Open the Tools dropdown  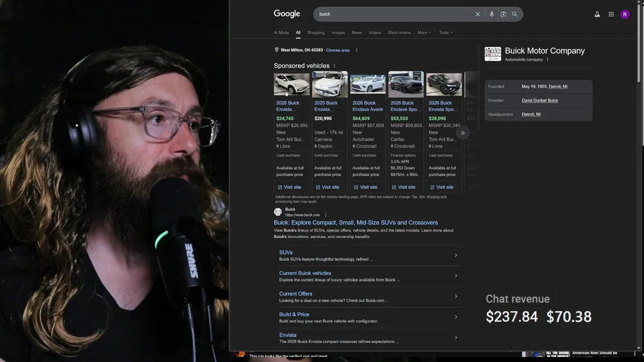click(446, 33)
